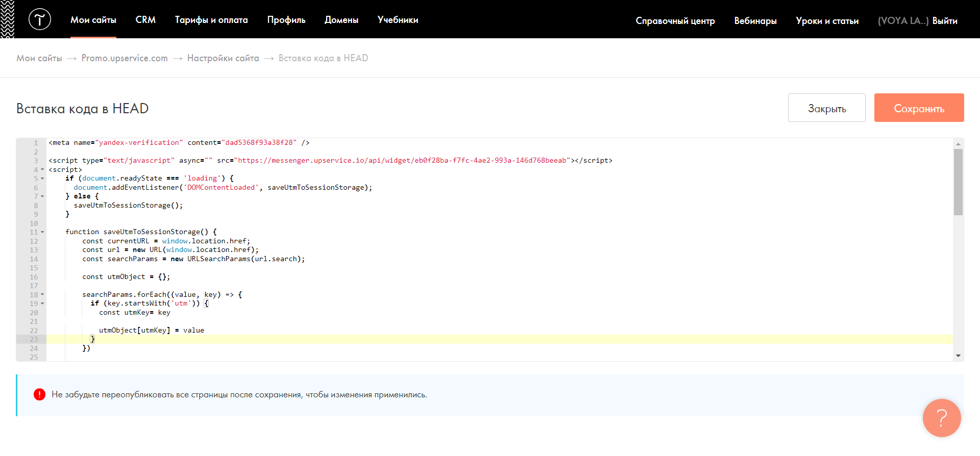Click the '(VOYA LA..)' account name
Screen dimensions: 980x456
click(903, 21)
